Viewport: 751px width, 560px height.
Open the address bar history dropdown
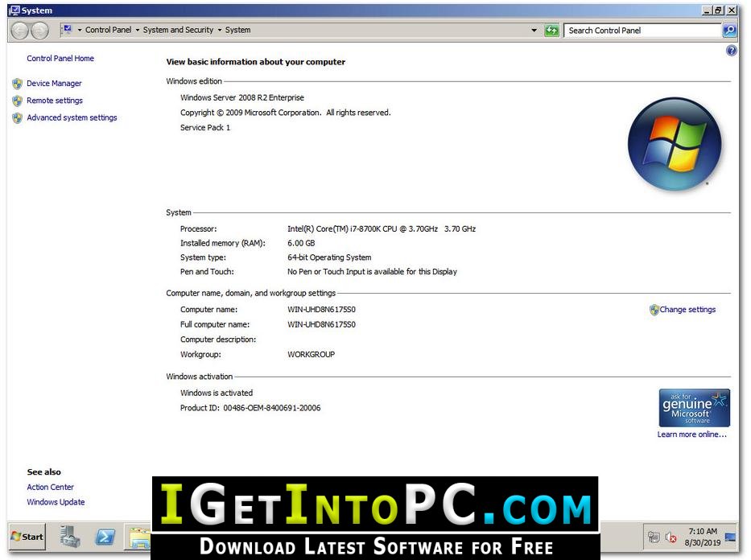[x=534, y=31]
